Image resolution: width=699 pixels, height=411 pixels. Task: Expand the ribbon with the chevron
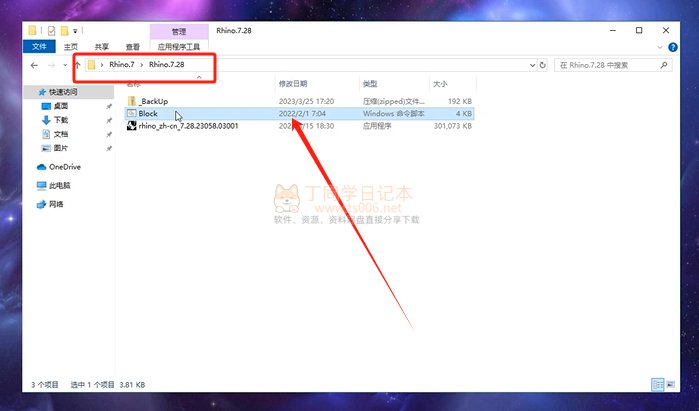coord(660,47)
